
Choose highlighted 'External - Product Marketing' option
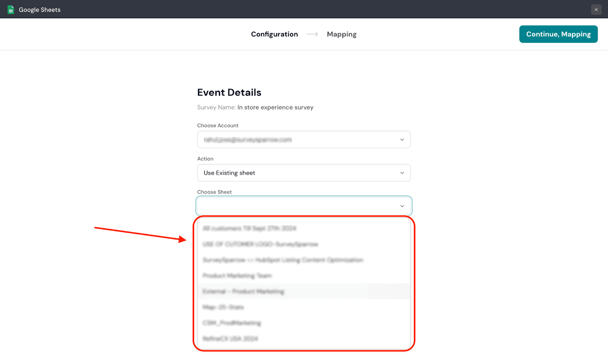point(243,292)
